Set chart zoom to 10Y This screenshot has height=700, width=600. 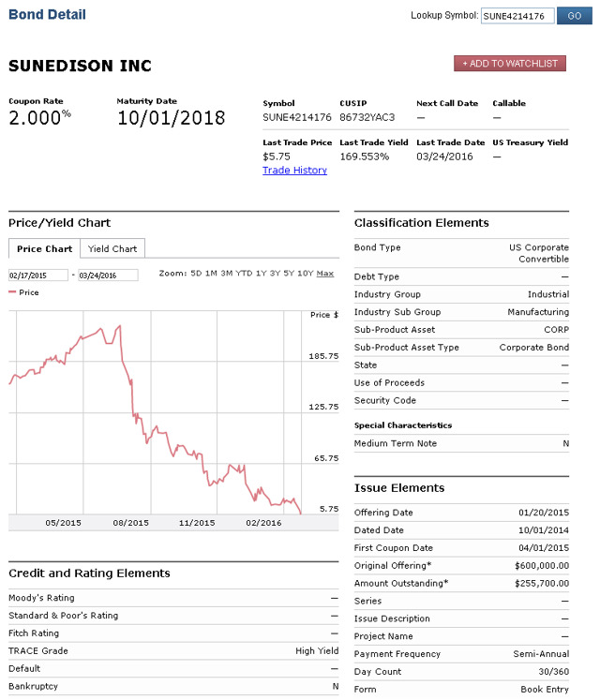coord(305,274)
